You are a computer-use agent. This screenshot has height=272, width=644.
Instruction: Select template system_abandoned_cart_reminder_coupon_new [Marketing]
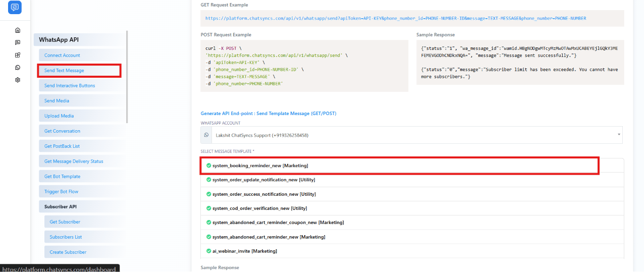pyautogui.click(x=412, y=222)
